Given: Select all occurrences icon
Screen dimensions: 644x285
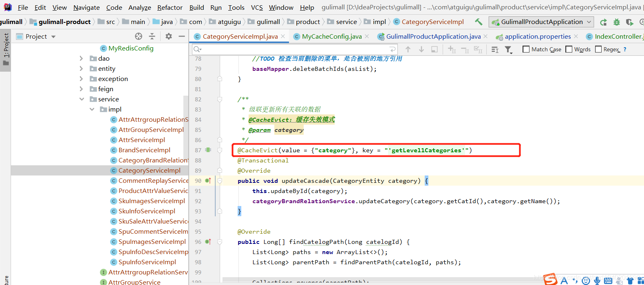Looking at the screenshot, I should (478, 50).
